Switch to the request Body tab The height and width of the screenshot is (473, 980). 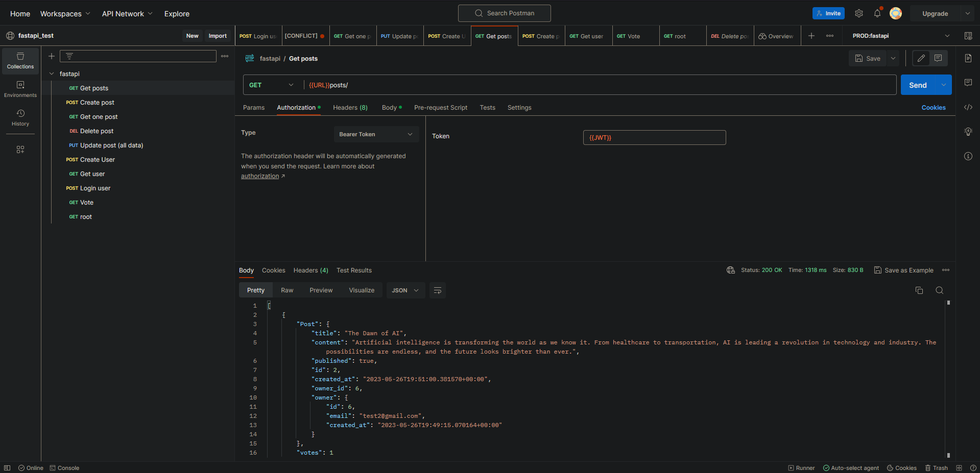coord(392,108)
